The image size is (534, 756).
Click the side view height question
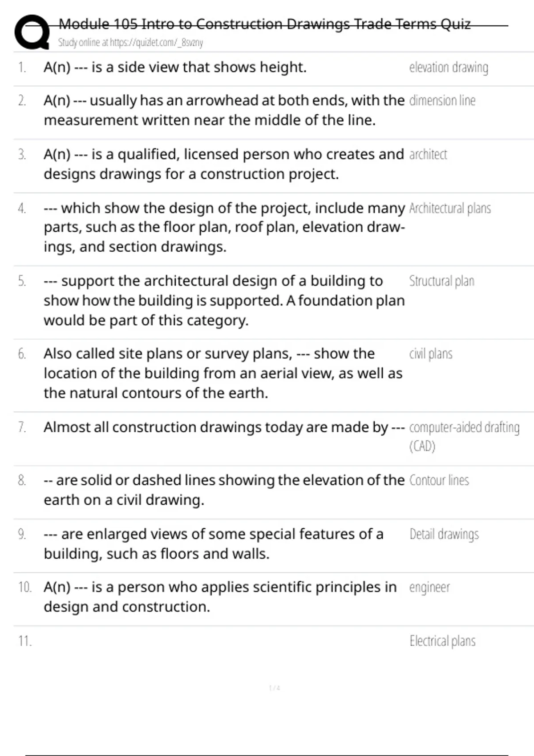click(x=175, y=68)
